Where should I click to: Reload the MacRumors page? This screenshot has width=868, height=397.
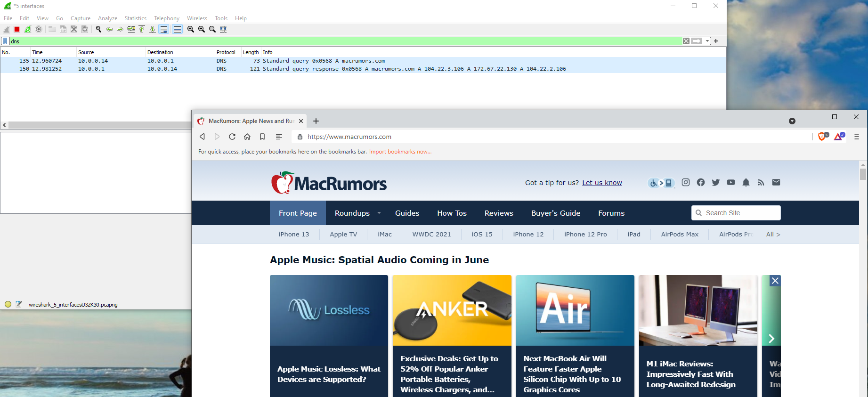point(232,137)
